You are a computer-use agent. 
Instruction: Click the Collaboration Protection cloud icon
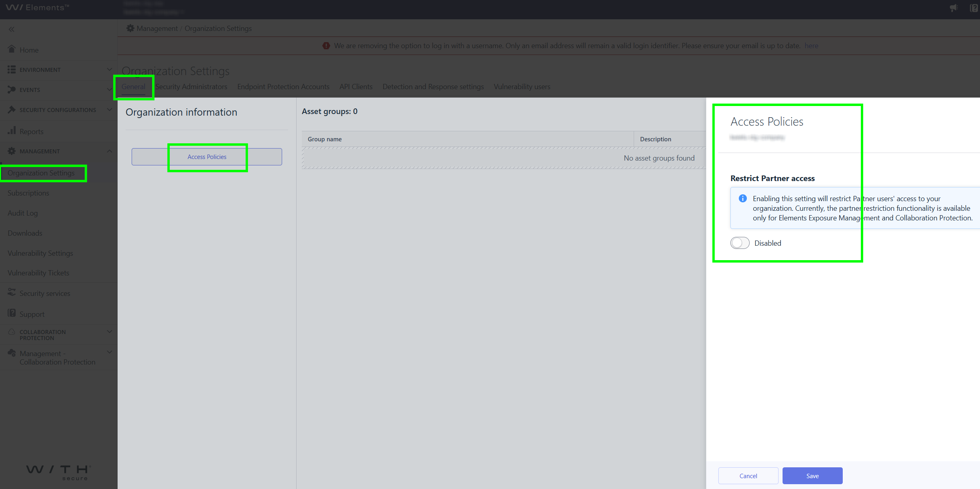pos(12,332)
